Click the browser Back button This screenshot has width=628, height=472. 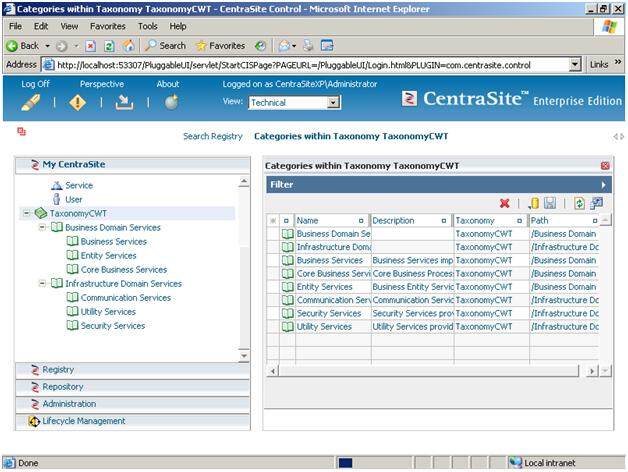(23, 46)
